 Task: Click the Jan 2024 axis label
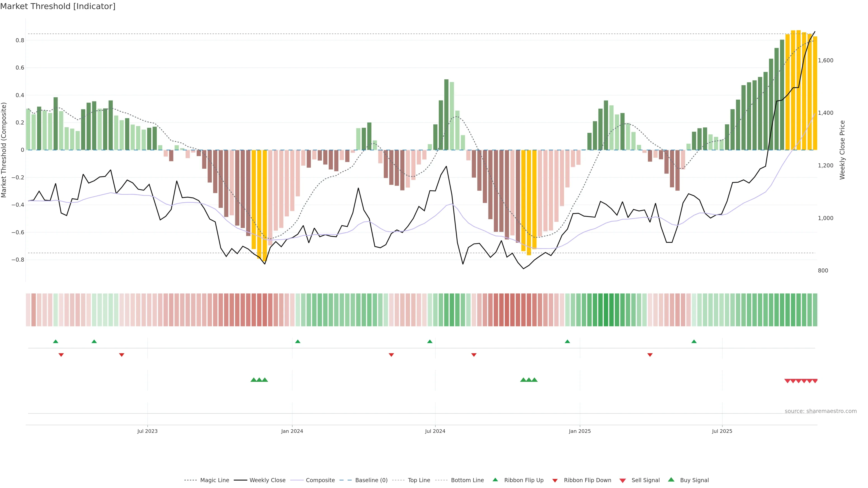(x=292, y=431)
